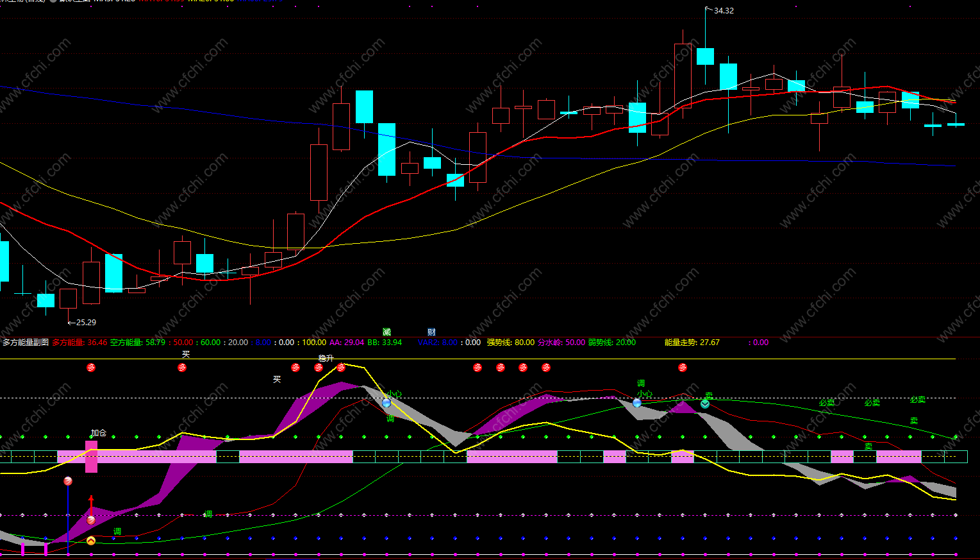Click the 加仓 signal label
This screenshot has width=980, height=560.
pos(99,433)
